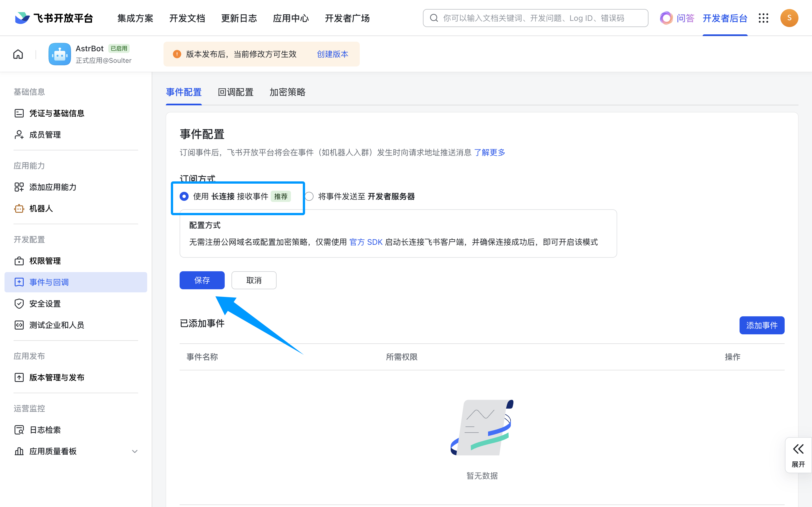The width and height of the screenshot is (812, 507).
Task: Open the 机器人 (Bot) section in sidebar
Action: 41,208
